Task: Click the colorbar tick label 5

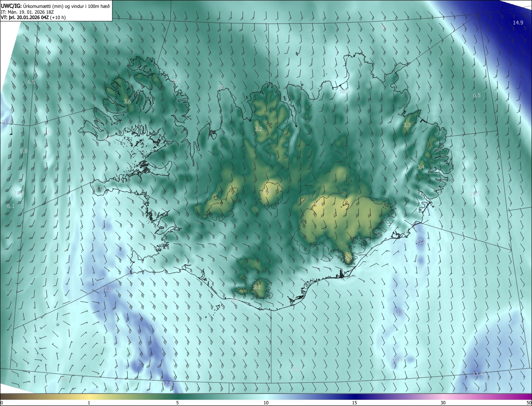Action: pos(177,403)
